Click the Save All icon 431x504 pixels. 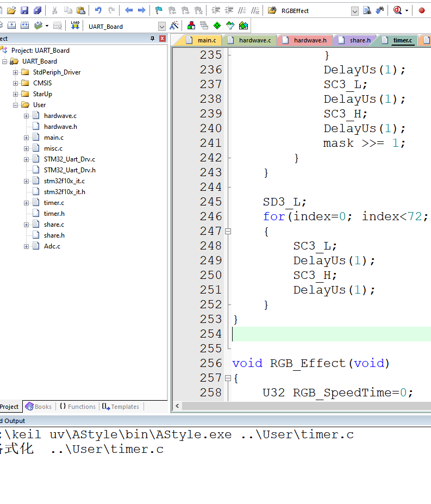pos(38,11)
